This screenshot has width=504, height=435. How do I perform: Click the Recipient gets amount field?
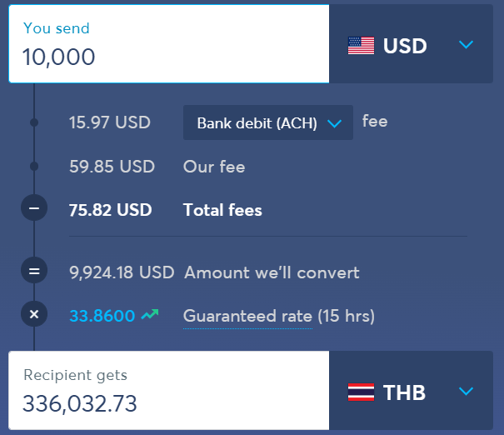point(169,390)
